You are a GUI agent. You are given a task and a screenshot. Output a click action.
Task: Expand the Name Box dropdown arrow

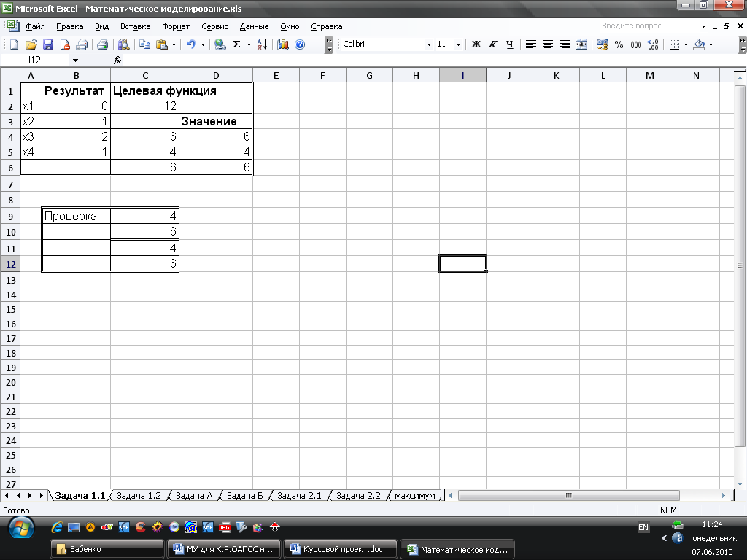(75, 60)
